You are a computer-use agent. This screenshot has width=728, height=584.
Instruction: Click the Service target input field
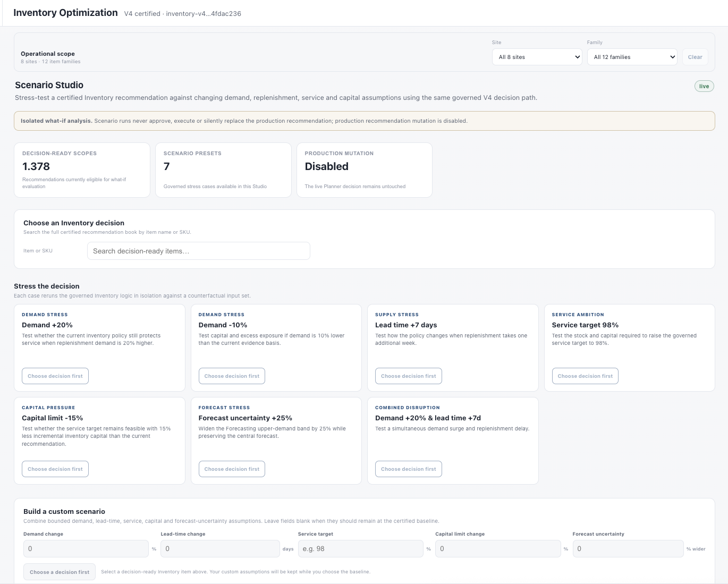[x=361, y=549]
